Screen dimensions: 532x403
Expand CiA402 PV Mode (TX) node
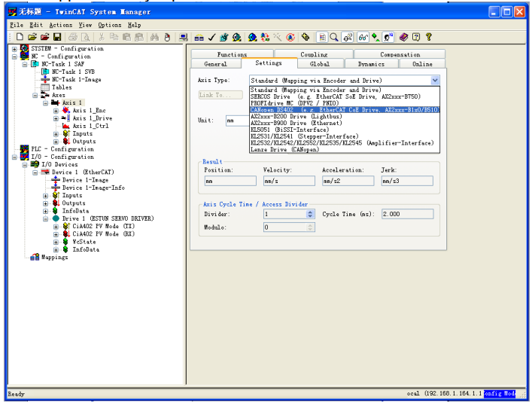56,227
